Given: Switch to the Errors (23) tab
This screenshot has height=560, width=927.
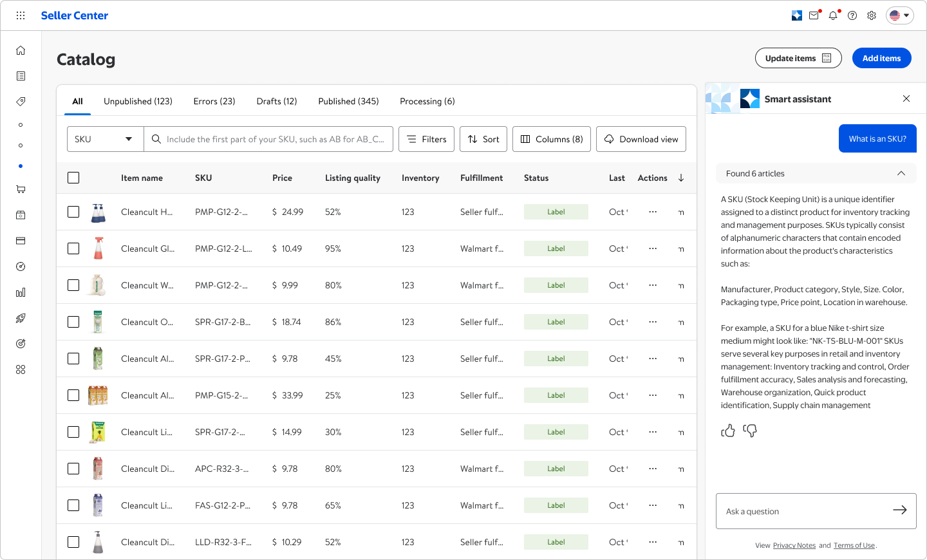Looking at the screenshot, I should [214, 101].
